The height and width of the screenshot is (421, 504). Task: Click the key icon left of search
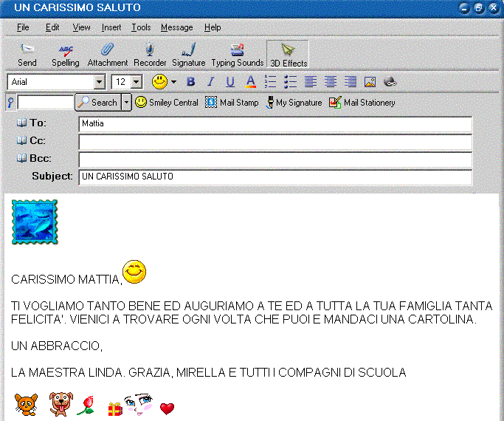(10, 103)
